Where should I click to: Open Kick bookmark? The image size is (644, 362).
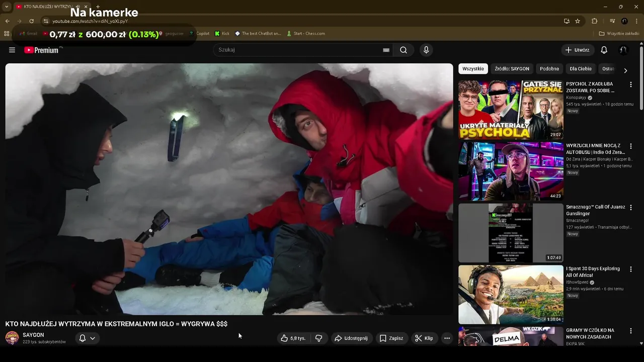(x=222, y=34)
